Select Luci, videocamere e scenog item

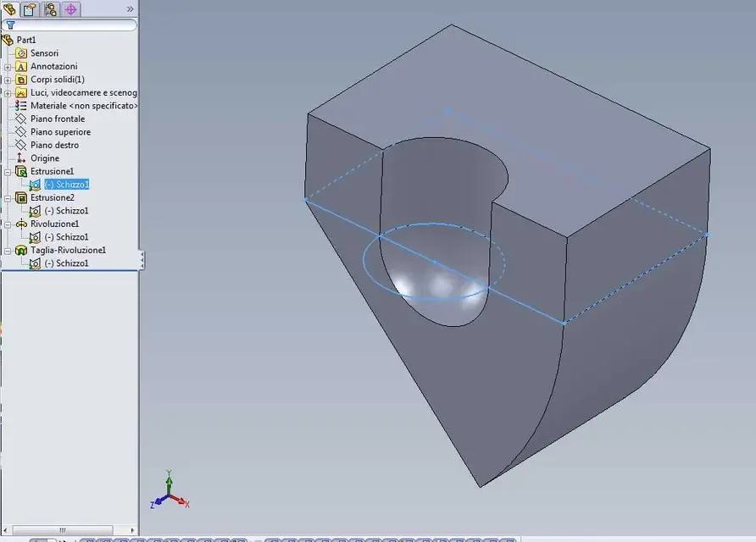click(84, 92)
